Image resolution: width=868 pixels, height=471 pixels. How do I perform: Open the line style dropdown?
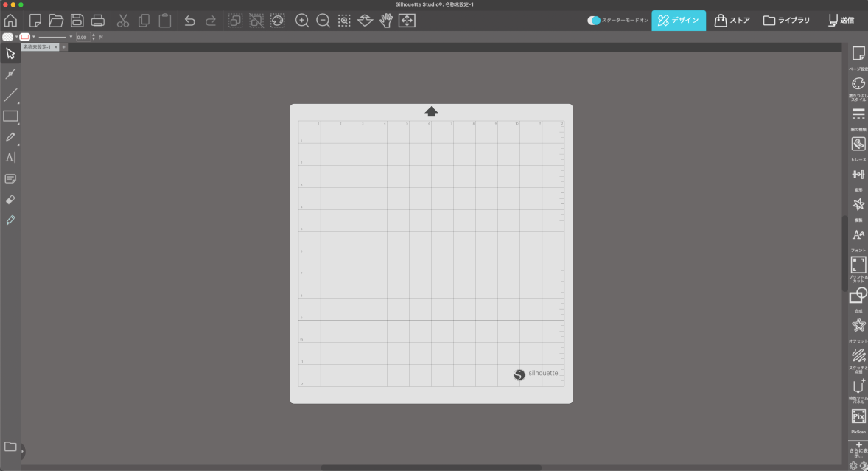click(x=71, y=37)
